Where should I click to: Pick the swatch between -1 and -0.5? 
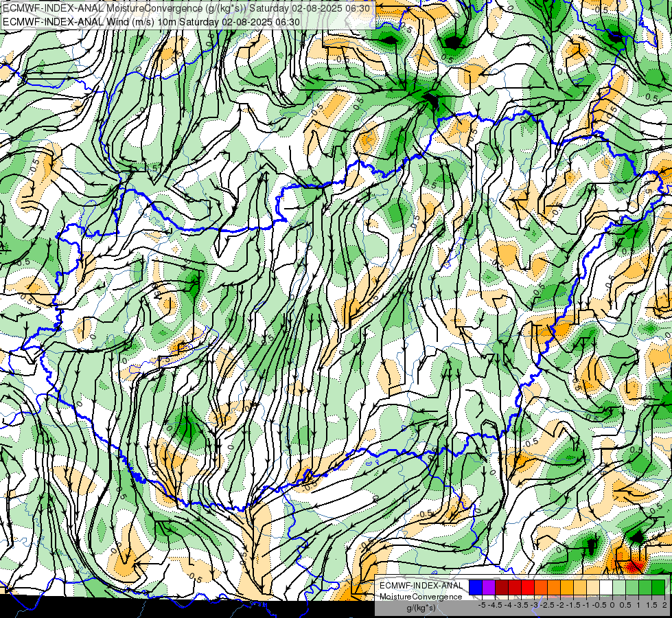pyautogui.click(x=593, y=588)
